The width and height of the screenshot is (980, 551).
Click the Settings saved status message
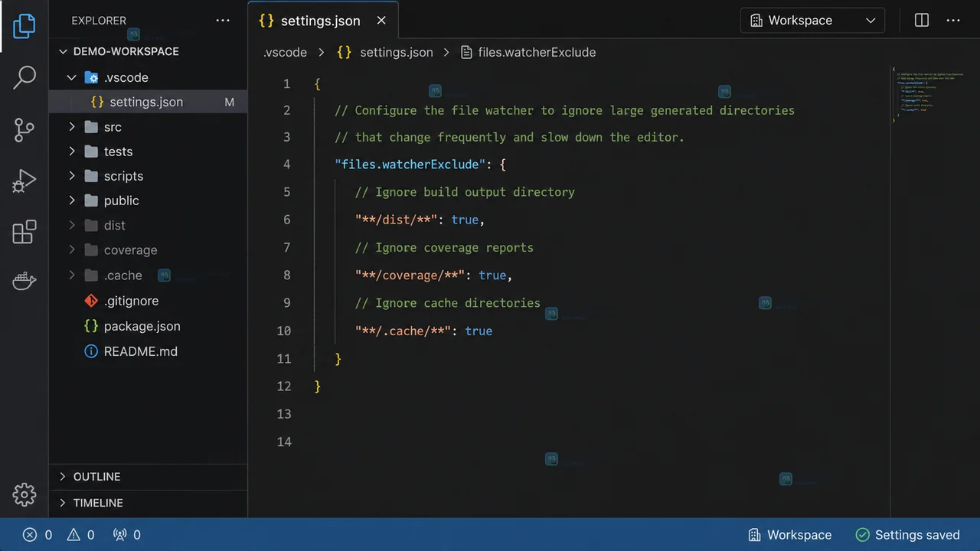(x=908, y=535)
